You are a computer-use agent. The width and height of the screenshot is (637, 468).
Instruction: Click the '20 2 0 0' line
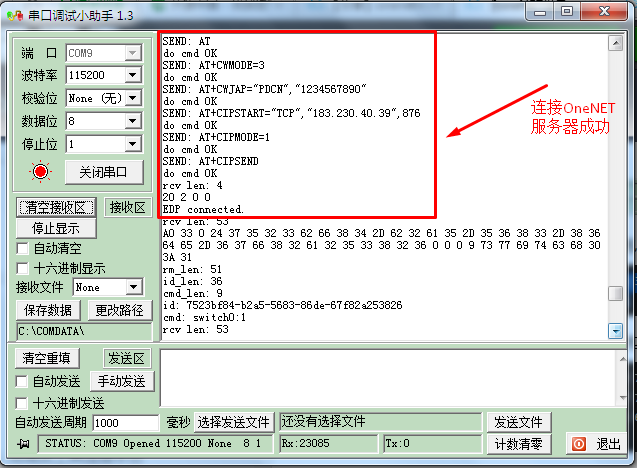click(x=187, y=197)
